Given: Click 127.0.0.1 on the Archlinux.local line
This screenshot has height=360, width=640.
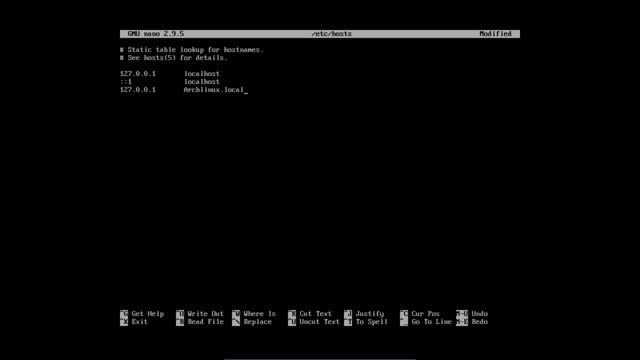Looking at the screenshot, I should 138,90.
